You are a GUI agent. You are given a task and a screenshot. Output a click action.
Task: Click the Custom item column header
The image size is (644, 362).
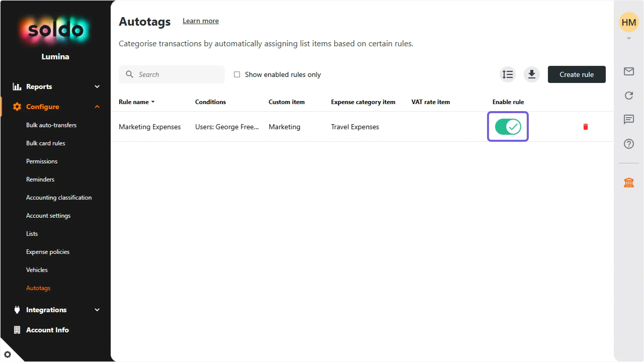[x=286, y=102]
